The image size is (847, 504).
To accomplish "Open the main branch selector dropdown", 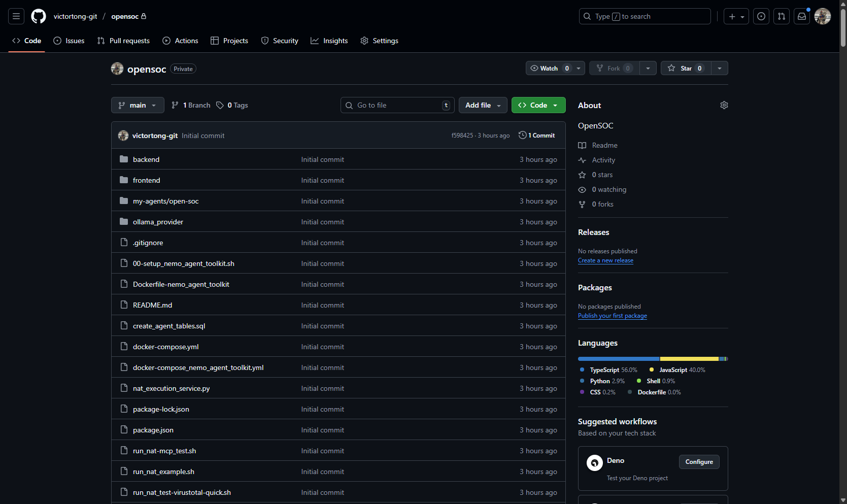I will [x=138, y=105].
